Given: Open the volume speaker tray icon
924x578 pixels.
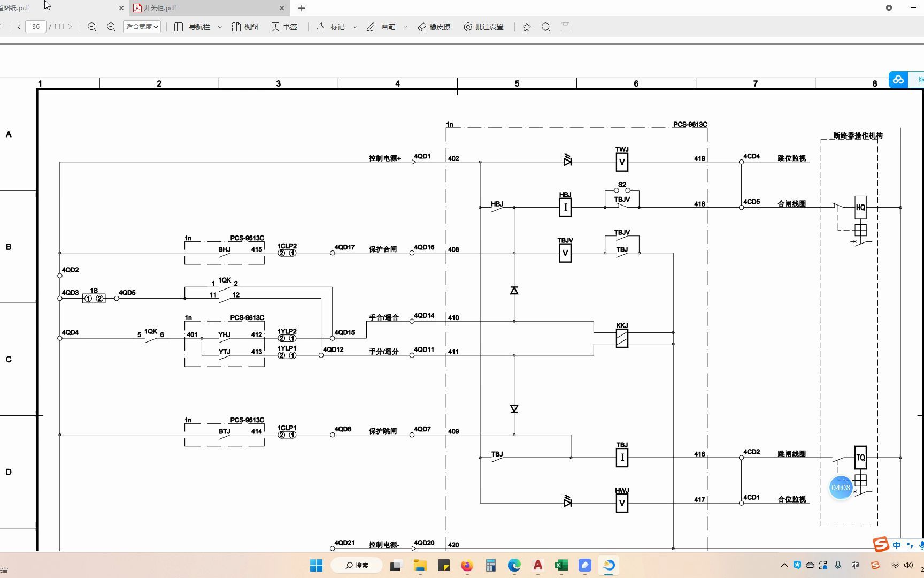Looking at the screenshot, I should point(908,565).
